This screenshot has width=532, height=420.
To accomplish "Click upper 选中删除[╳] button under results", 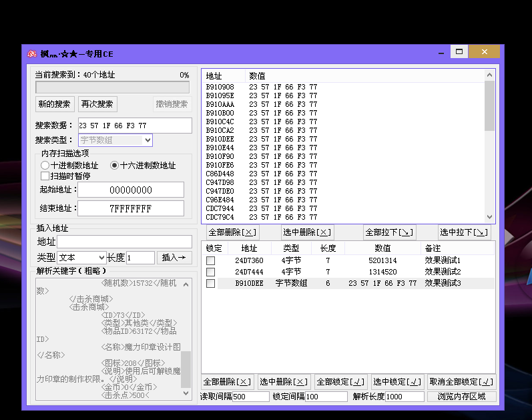I will [x=308, y=232].
